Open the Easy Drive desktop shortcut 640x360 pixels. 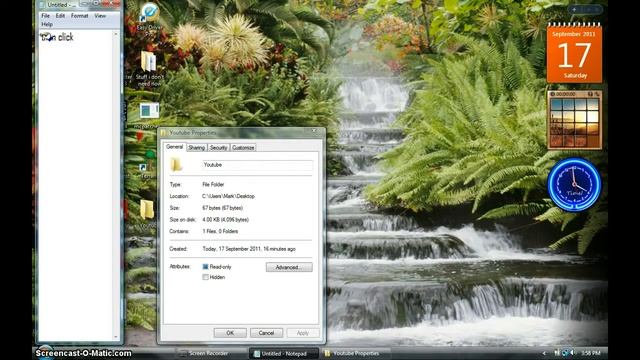[x=149, y=18]
